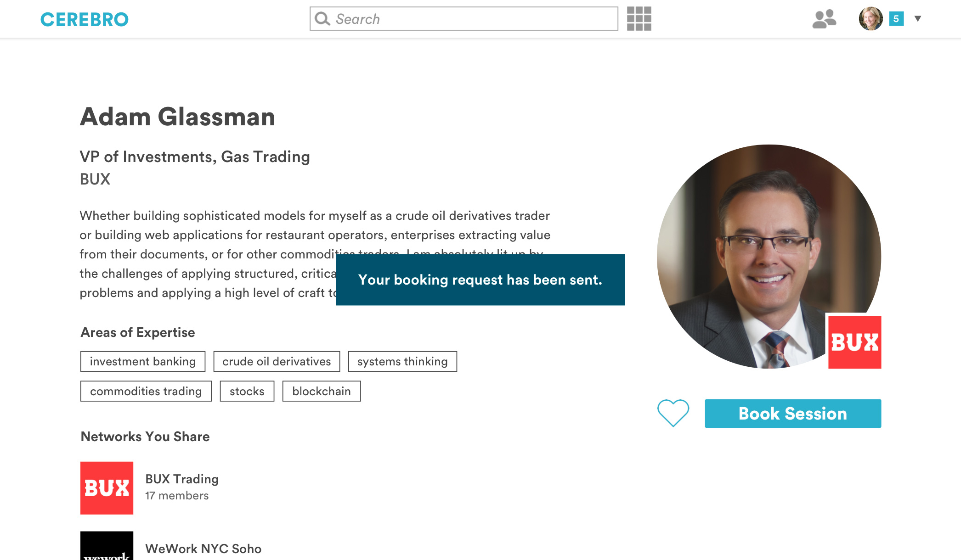Viewport: 961px width, 560px height.
Task: Select the investment banking tag
Action: 143,362
